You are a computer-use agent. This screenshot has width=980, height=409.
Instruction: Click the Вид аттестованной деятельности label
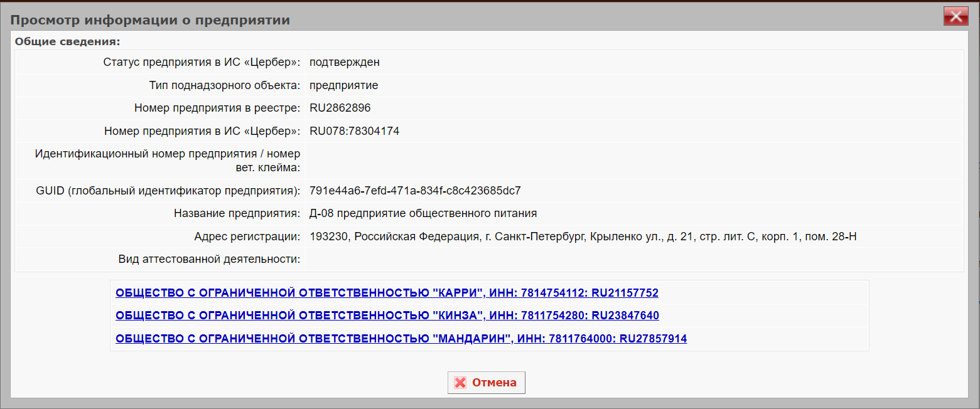click(209, 259)
